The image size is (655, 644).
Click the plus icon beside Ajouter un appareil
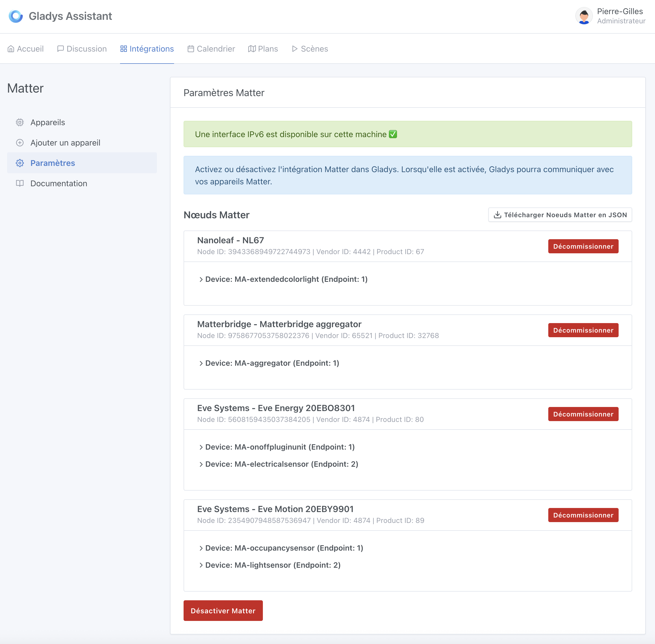click(x=20, y=142)
